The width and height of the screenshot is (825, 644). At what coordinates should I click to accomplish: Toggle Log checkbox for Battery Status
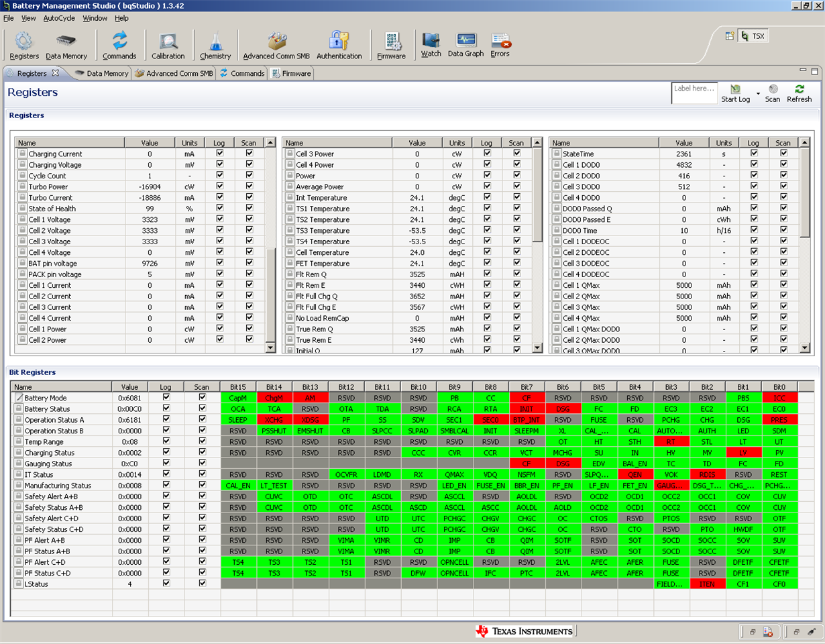pyautogui.click(x=166, y=408)
